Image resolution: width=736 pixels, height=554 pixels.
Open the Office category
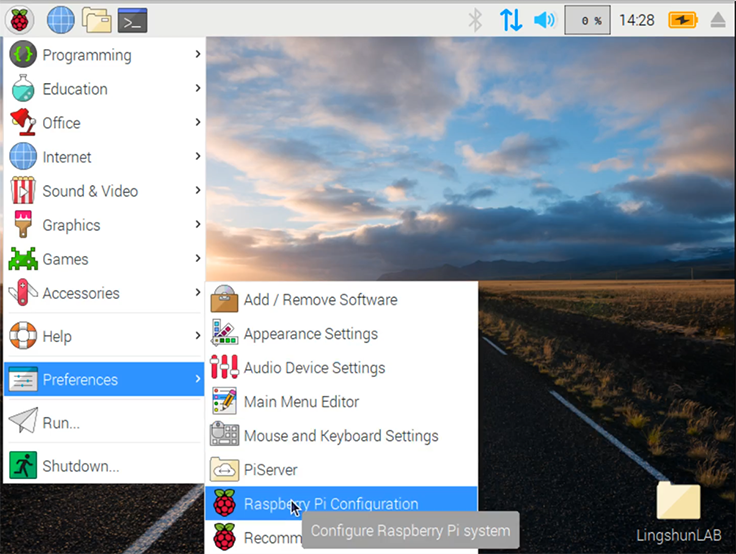pyautogui.click(x=105, y=123)
